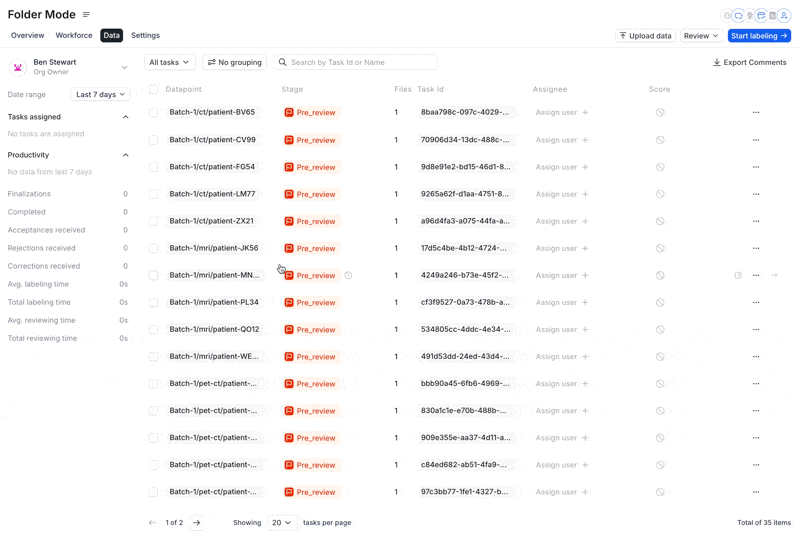800x540 pixels.
Task: Click Ben Stewart's avatar icon
Action: (x=18, y=67)
